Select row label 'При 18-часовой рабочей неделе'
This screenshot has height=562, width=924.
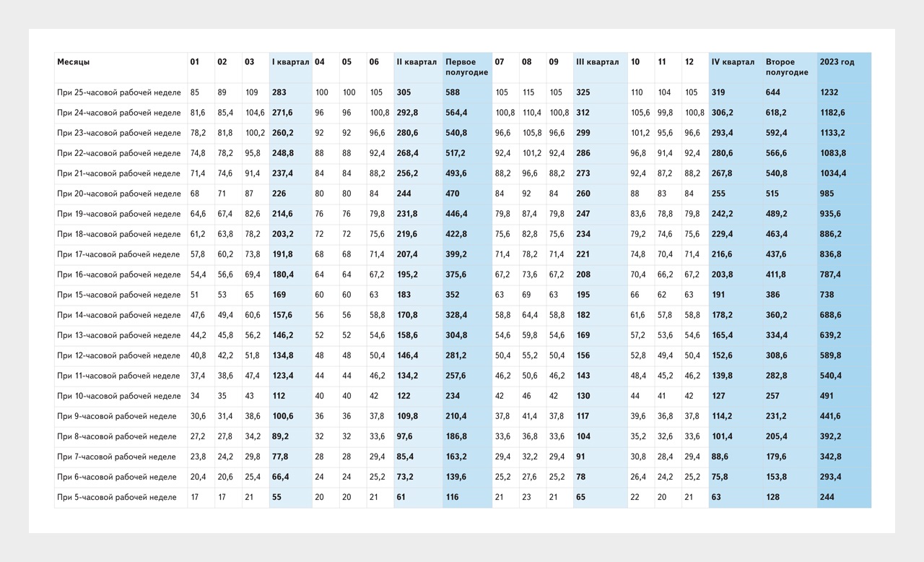tap(119, 234)
